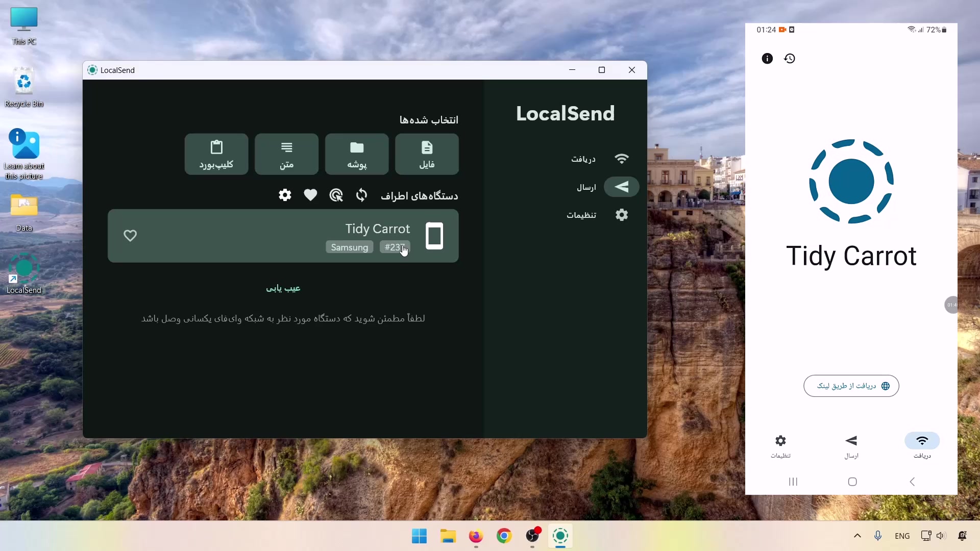The height and width of the screenshot is (551, 980).
Task: Add Tidy Carrot to favorites
Action: [x=130, y=236]
